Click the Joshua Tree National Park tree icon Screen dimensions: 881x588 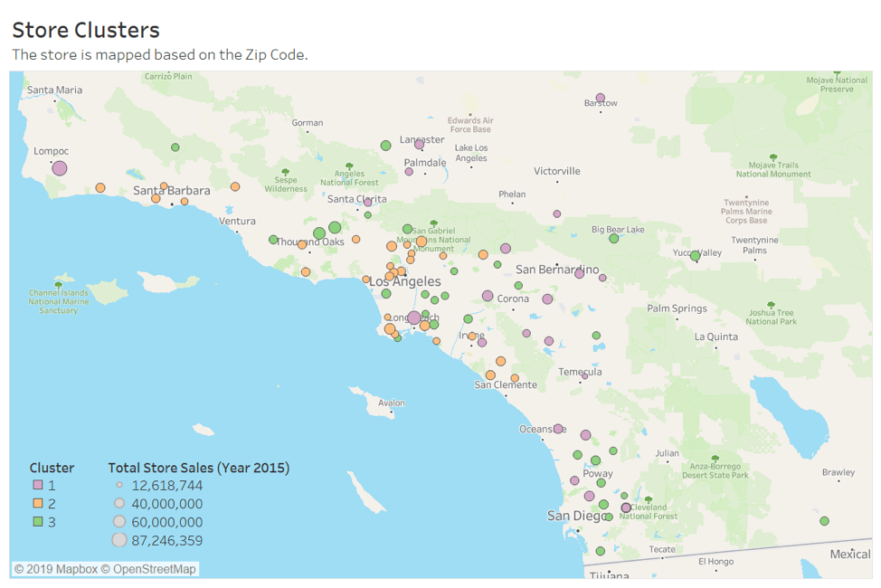772,303
